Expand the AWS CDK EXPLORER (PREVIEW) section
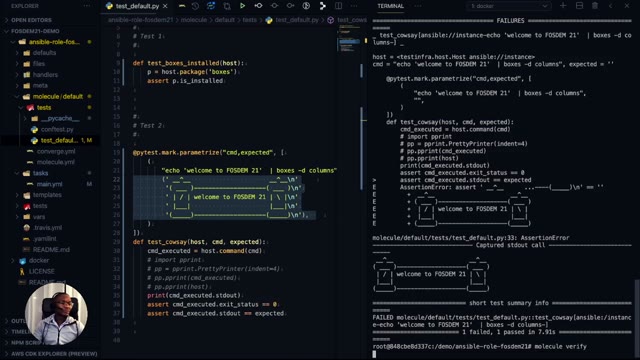This screenshot has height=360, width=640. 54,354
